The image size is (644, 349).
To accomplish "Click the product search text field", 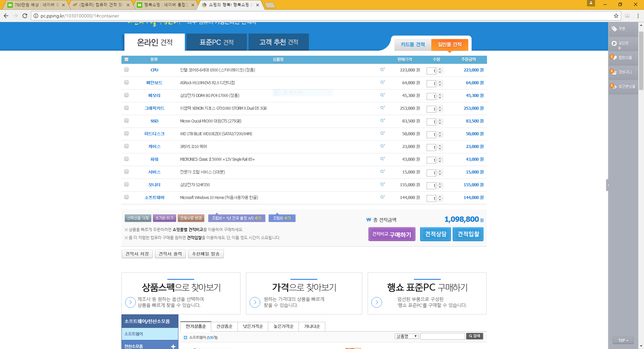I will pos(442,336).
